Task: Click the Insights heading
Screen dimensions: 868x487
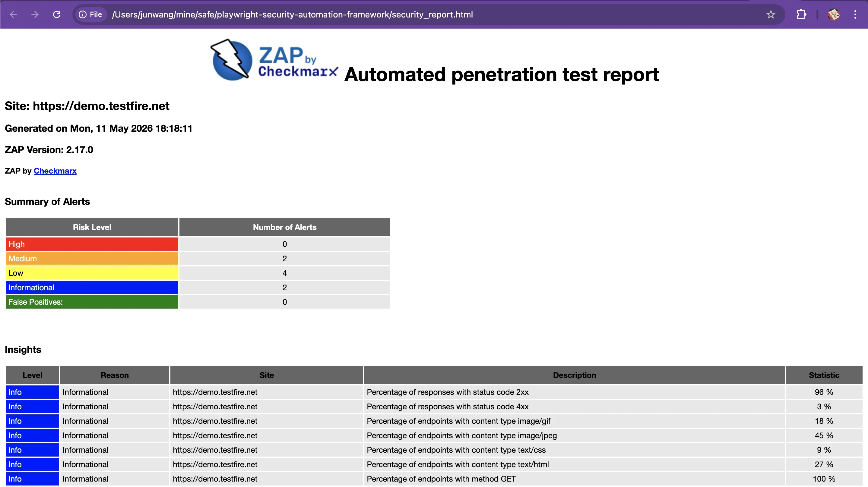Action: (23, 350)
